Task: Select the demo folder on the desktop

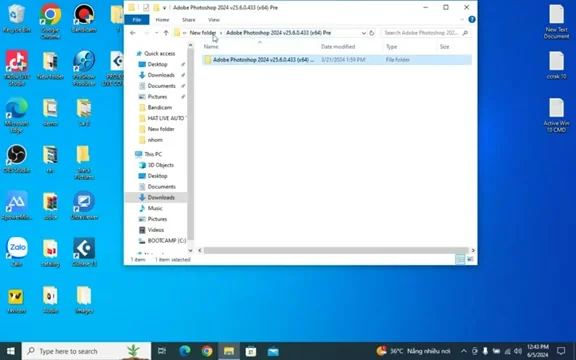Action: [50, 112]
